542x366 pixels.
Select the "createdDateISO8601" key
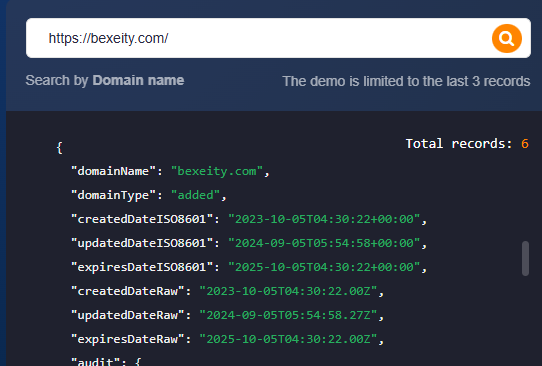click(x=141, y=219)
